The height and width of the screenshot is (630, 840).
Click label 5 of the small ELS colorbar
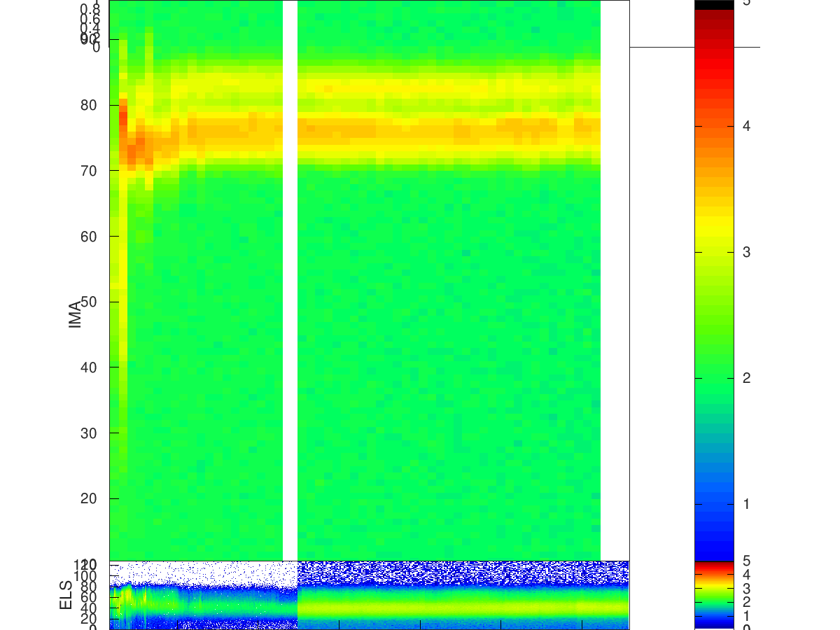pos(746,561)
